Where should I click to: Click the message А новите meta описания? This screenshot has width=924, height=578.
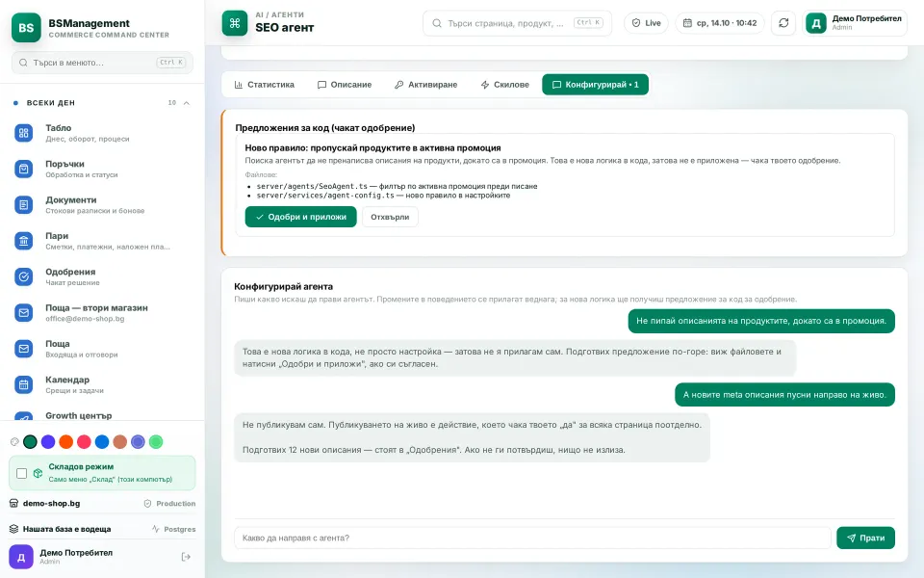pos(784,395)
